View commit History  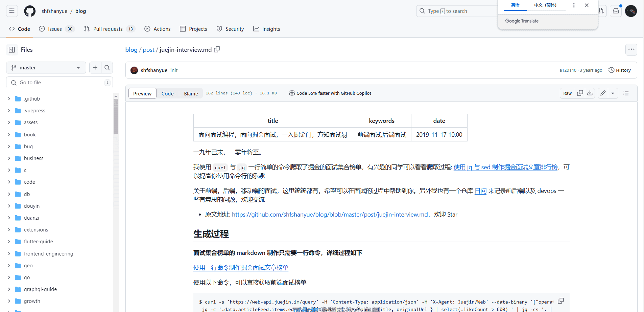tap(620, 70)
